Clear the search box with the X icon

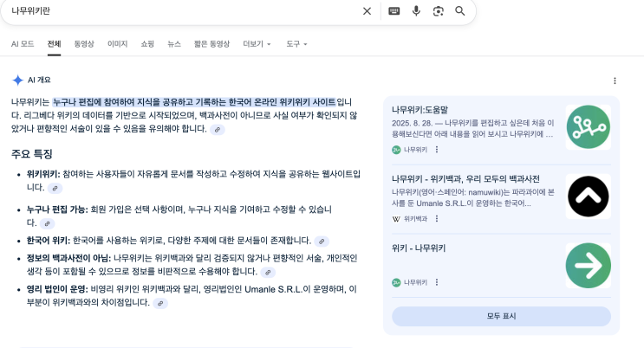367,11
